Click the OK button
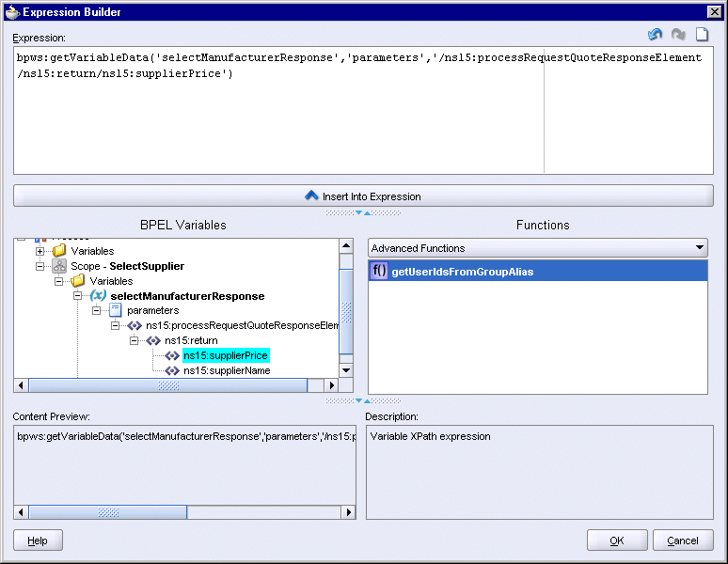This screenshot has height=564, width=728. coord(617,540)
